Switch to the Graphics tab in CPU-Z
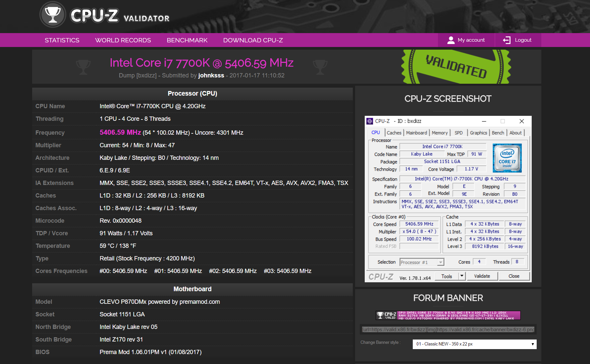This screenshot has width=590, height=364. coord(478,133)
